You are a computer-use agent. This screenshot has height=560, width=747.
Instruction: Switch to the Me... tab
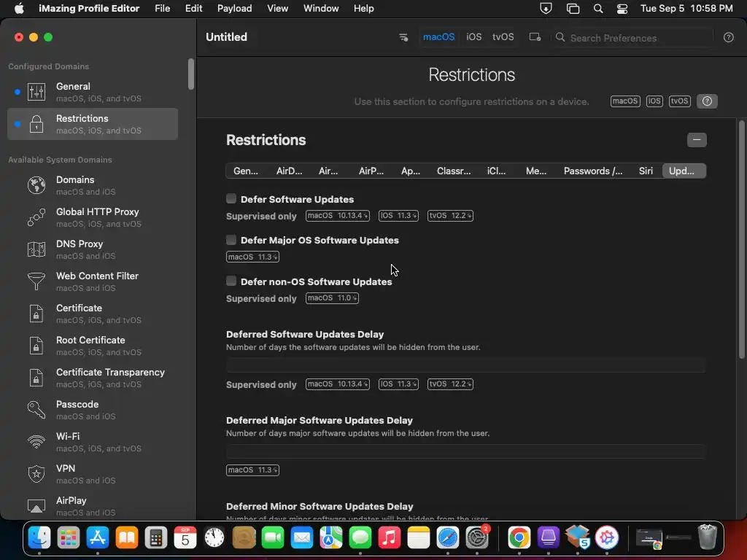tap(536, 171)
